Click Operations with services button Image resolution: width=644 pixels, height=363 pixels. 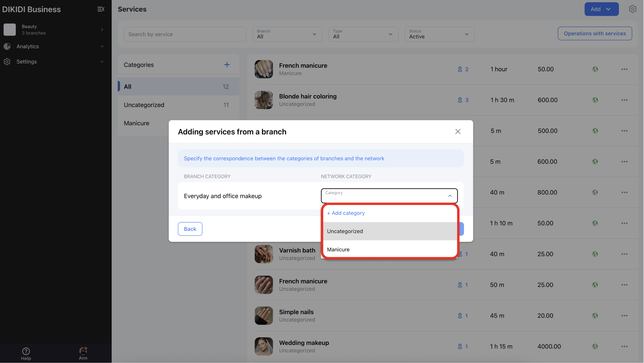coord(594,33)
